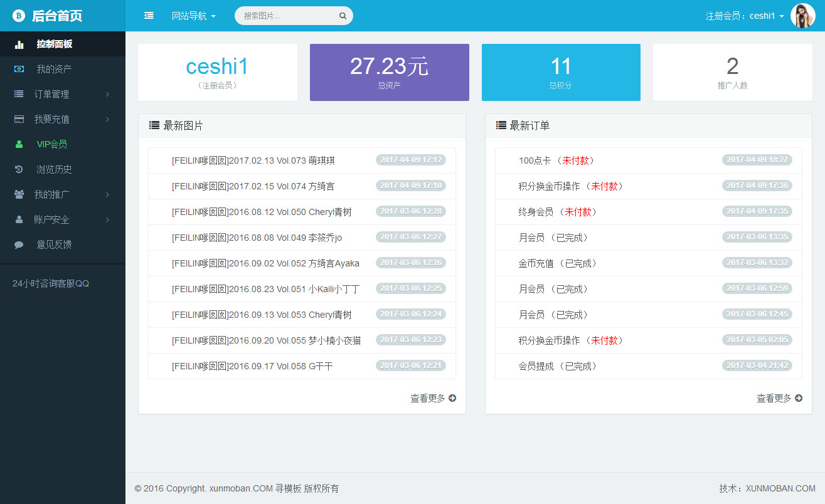
Task: Click the history icon beside 浏览历史
Action: pyautogui.click(x=19, y=169)
